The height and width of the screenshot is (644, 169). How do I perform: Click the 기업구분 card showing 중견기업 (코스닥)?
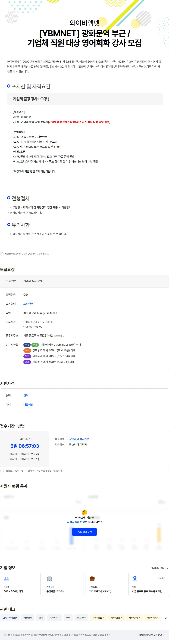(63, 584)
